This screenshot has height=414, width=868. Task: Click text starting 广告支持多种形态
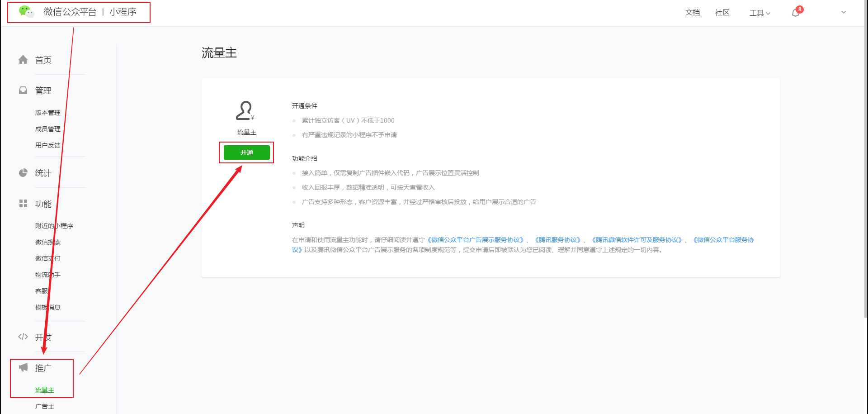(419, 202)
